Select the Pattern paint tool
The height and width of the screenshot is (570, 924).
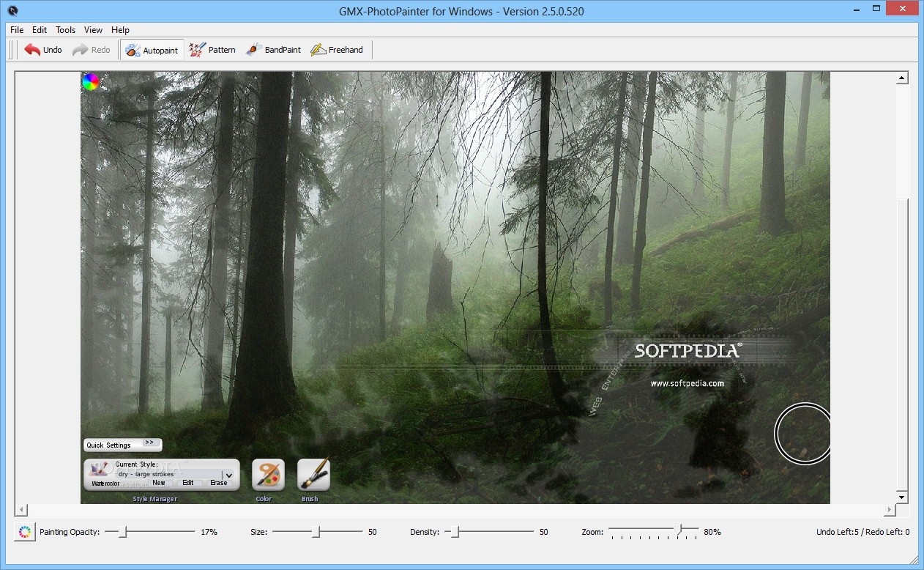tap(212, 50)
